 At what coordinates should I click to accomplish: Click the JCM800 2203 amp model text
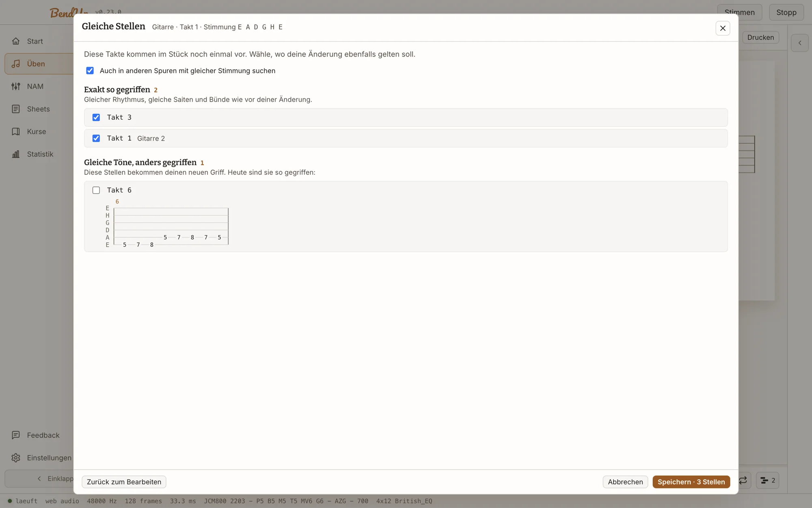[x=286, y=501]
